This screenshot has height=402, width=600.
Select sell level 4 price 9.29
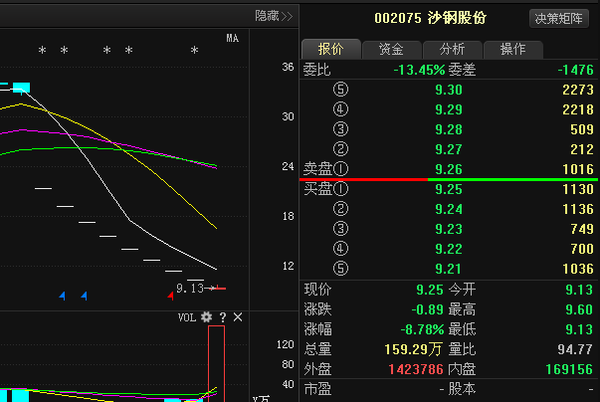point(449,110)
